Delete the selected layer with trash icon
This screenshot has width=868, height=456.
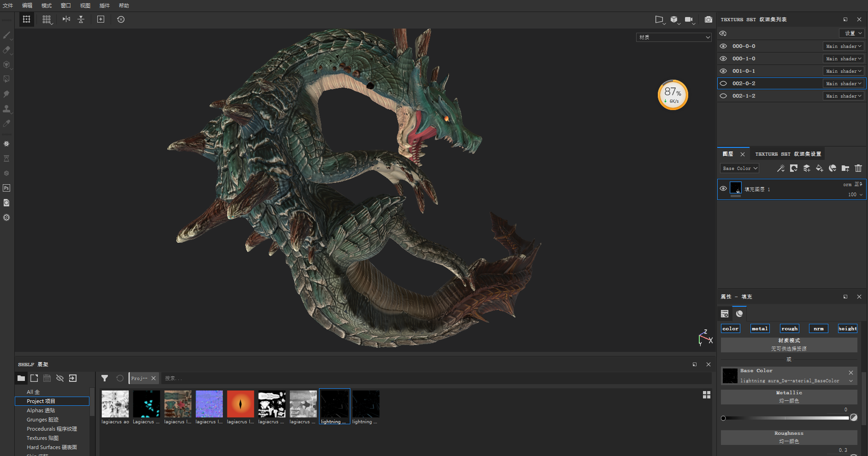858,168
